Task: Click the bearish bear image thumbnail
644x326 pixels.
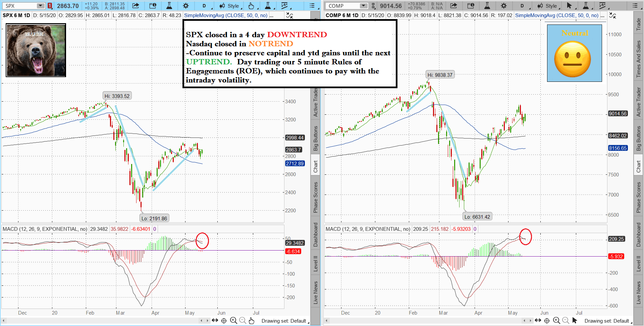Action: coord(36,50)
